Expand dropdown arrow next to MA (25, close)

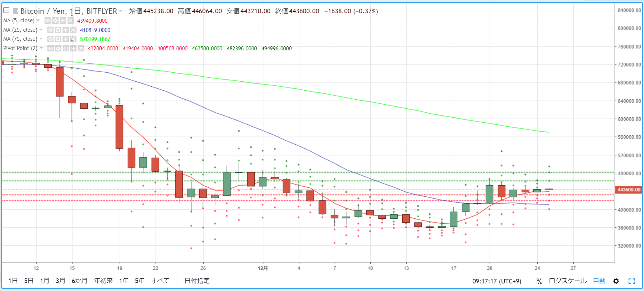(41, 30)
